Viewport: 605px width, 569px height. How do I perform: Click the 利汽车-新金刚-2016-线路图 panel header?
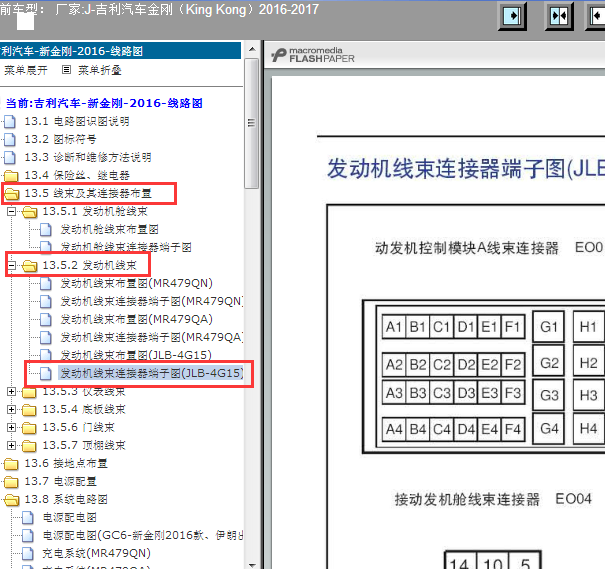(120, 51)
